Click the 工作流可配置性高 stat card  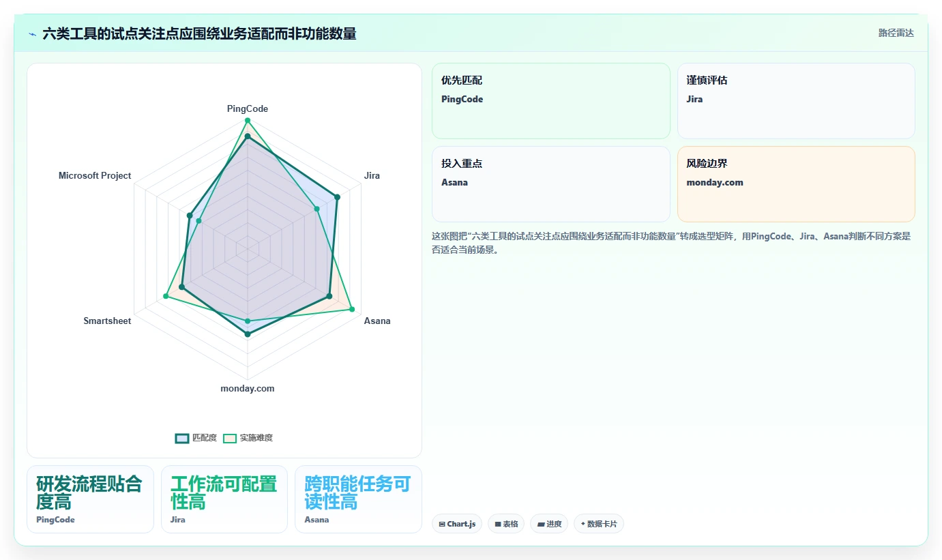pyautogui.click(x=224, y=499)
